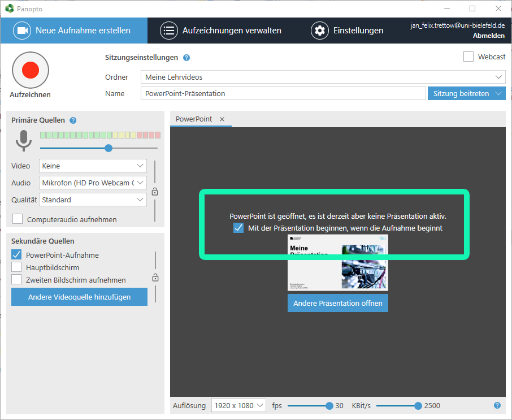The width and height of the screenshot is (512, 420).
Task: Open the Einstellungen tab
Action: click(x=347, y=31)
